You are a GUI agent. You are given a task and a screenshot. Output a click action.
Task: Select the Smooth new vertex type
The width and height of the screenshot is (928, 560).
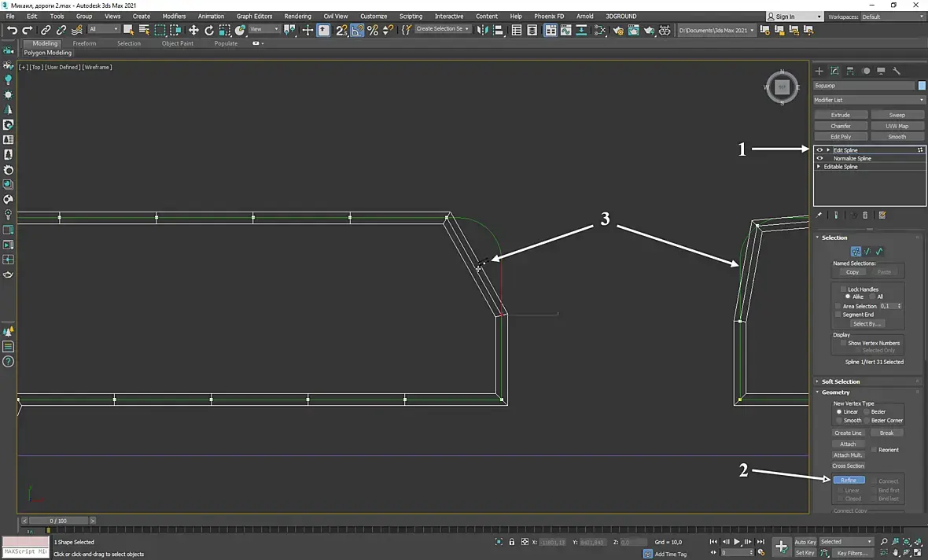pos(839,420)
